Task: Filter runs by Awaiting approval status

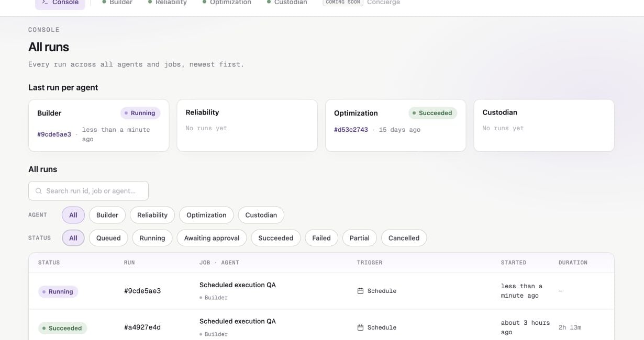Action: [x=212, y=238]
